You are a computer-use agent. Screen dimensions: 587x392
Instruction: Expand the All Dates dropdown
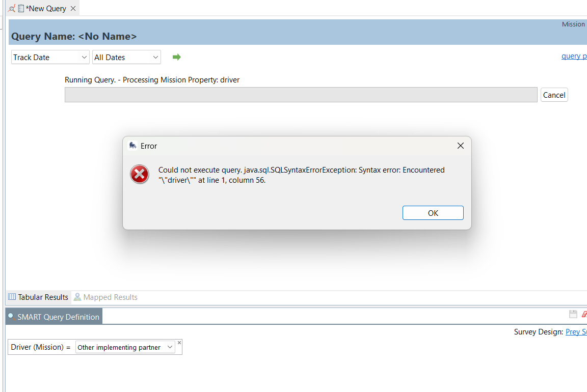(x=126, y=58)
